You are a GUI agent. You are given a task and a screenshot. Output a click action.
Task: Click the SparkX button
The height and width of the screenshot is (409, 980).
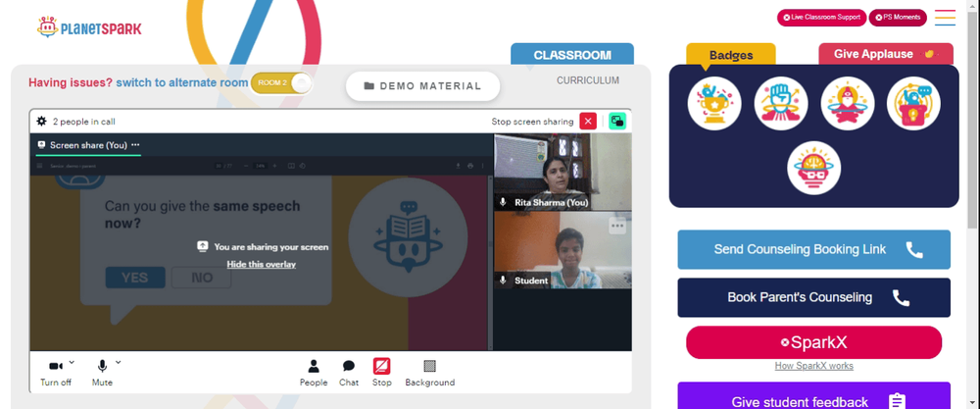pos(813,342)
